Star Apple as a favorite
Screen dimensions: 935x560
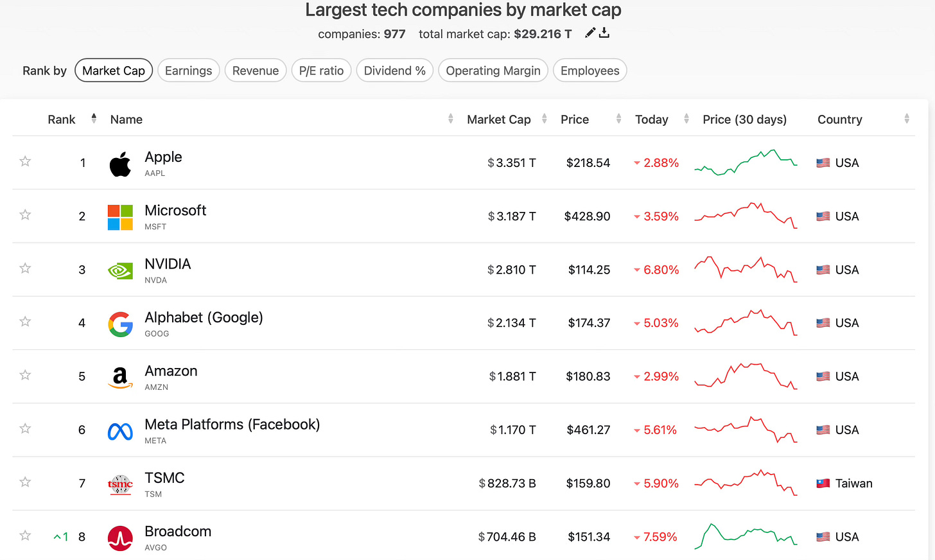pyautogui.click(x=25, y=161)
